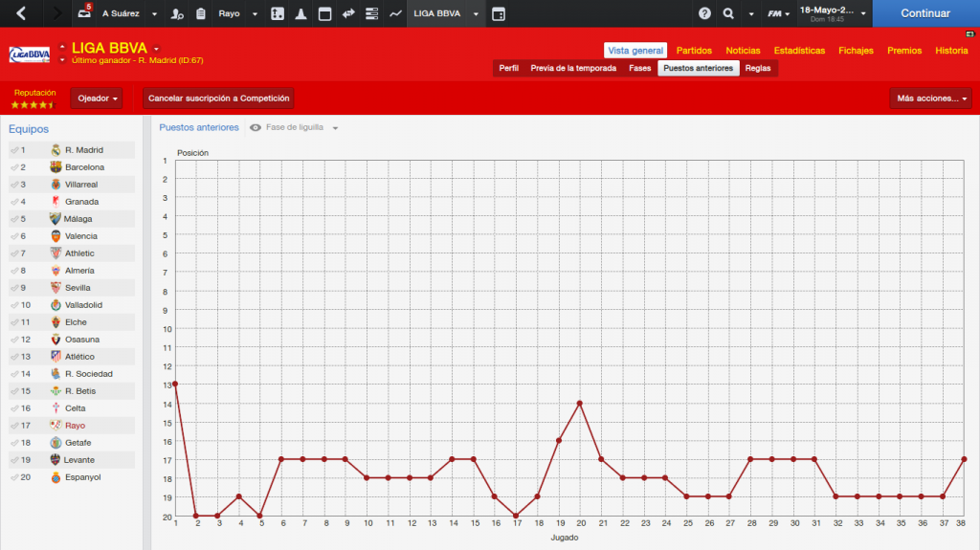Screen dimensions: 980x550
Task: Open the transfers arrows icon
Action: [348, 13]
